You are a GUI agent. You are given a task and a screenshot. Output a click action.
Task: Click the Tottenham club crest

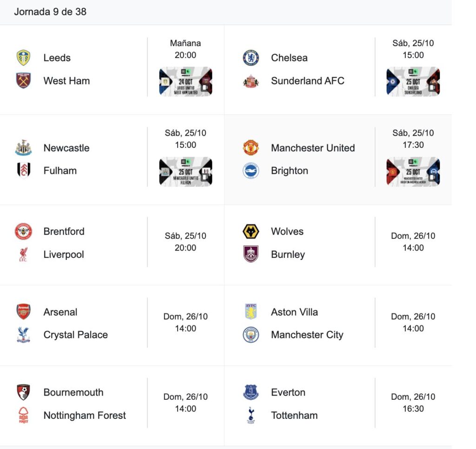click(251, 415)
